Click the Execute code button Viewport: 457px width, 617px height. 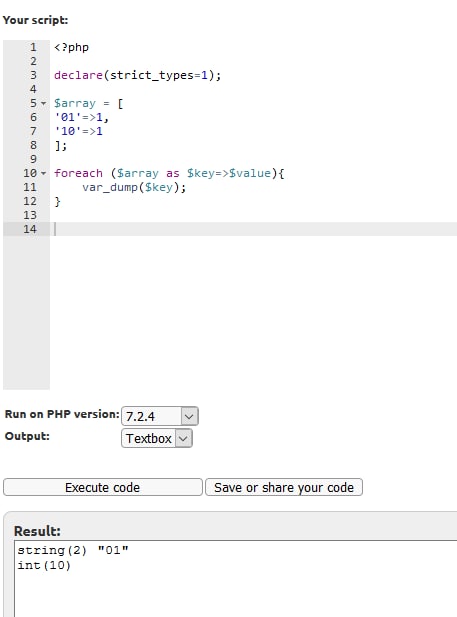coord(103,487)
